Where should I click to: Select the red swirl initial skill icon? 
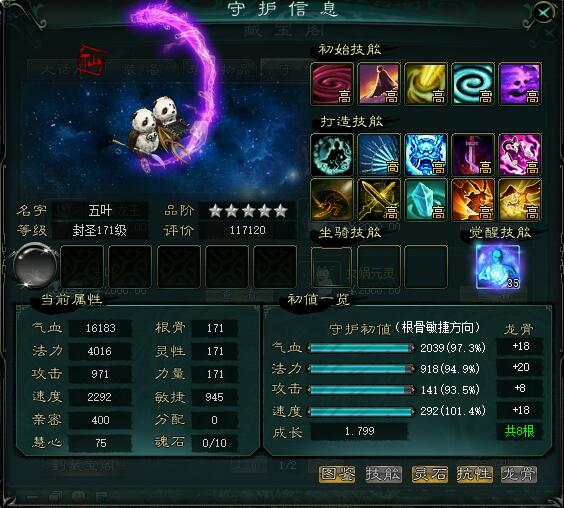[x=332, y=84]
